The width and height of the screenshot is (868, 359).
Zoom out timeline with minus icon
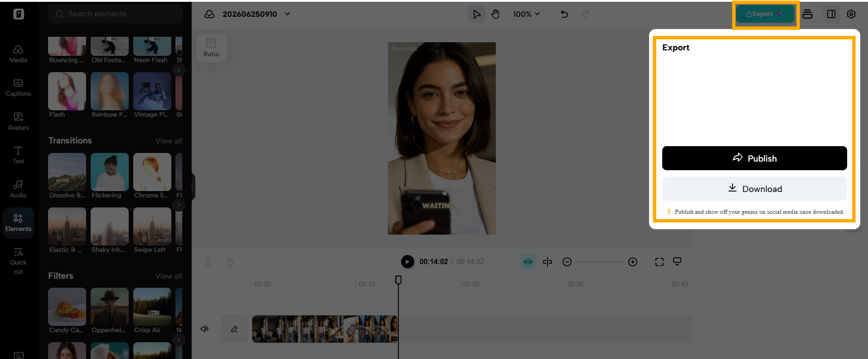[567, 262]
